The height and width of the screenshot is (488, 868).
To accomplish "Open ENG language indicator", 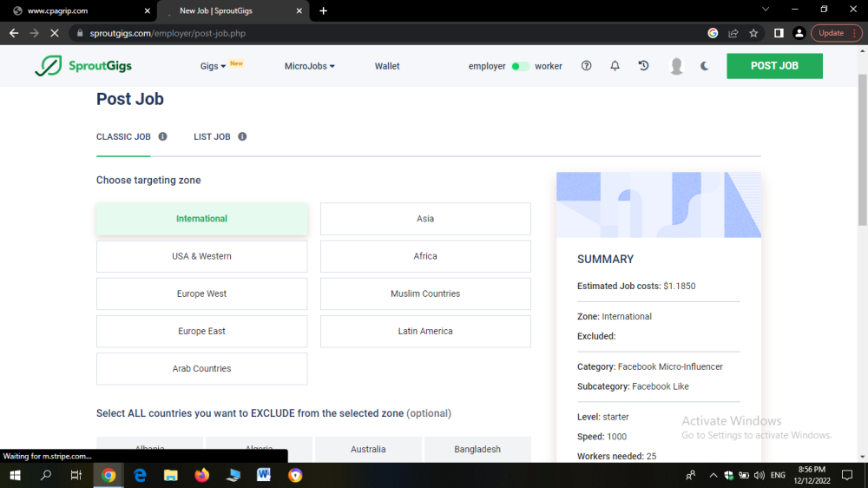I will (x=778, y=475).
